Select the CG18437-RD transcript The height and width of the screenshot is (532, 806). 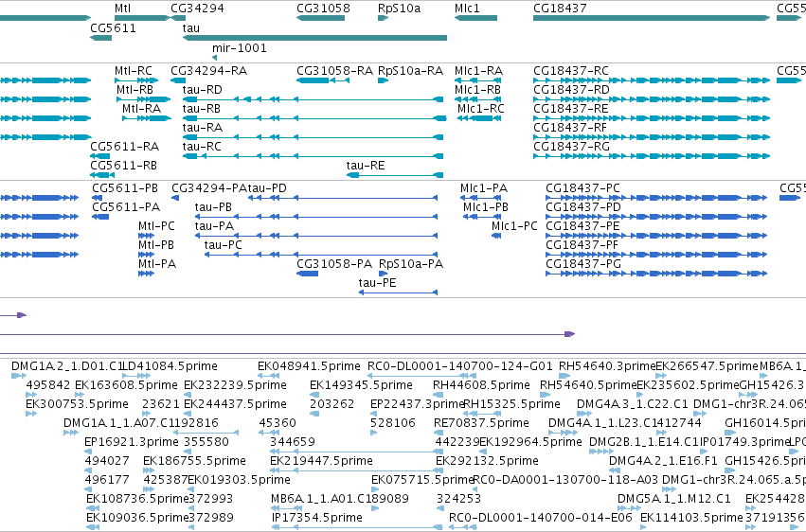[652, 99]
